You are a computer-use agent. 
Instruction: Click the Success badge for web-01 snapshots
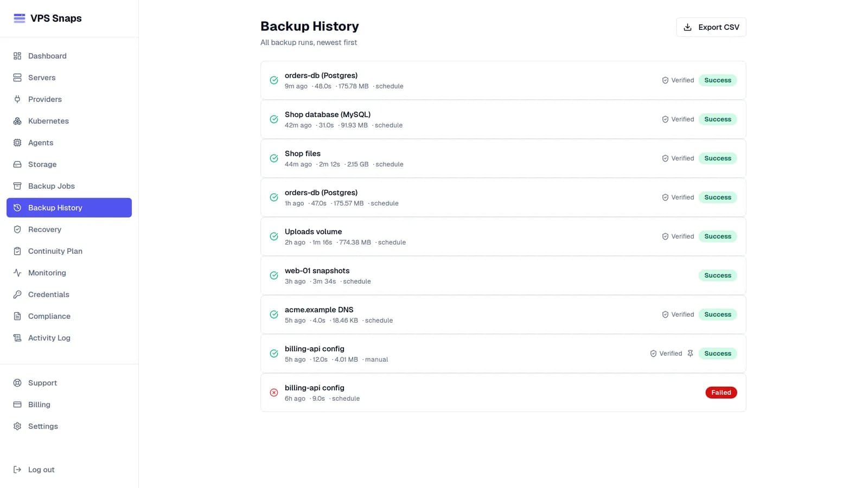[717, 275]
